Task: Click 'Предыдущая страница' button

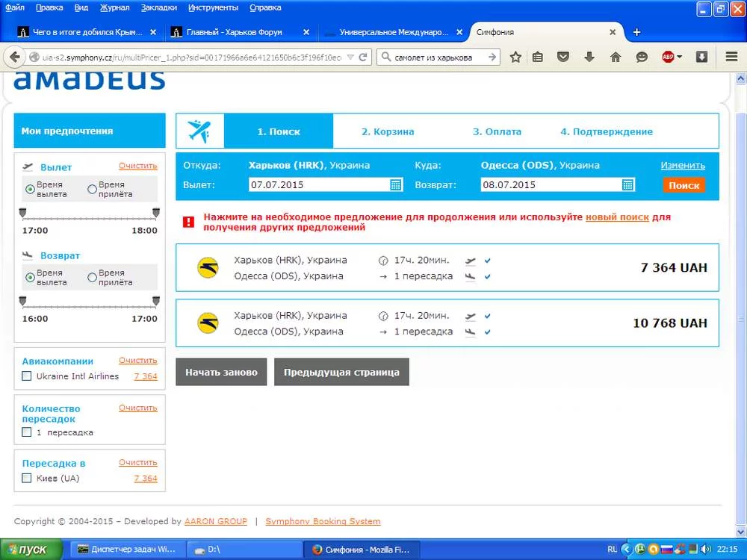Action: (341, 372)
